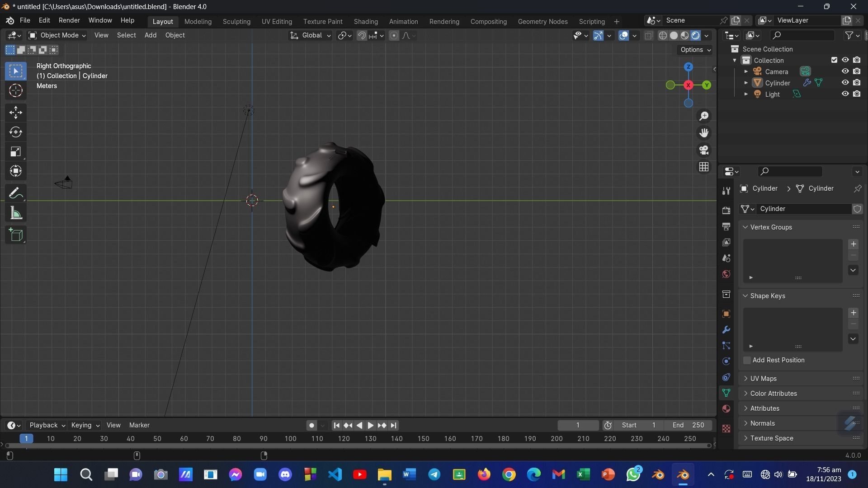Open the Material properties tab
Image resolution: width=868 pixels, height=488 pixels.
point(726,409)
